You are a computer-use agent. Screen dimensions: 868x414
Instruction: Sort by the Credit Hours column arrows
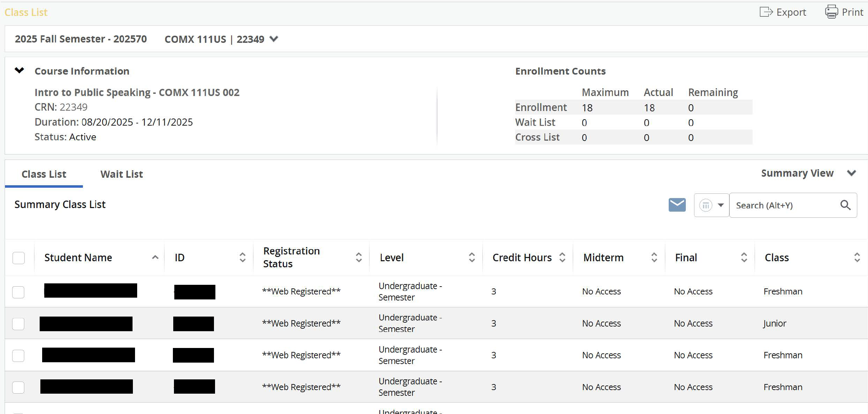pos(562,257)
